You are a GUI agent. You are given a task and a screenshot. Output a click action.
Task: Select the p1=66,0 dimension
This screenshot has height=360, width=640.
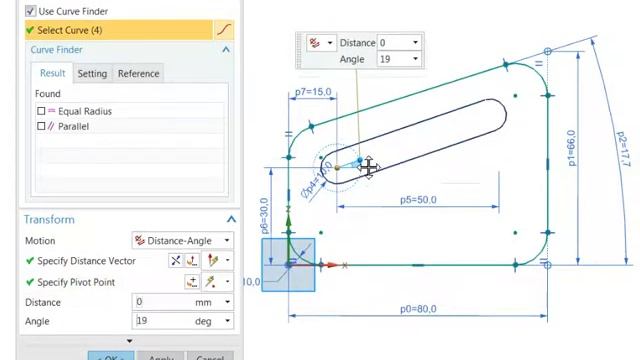[571, 148]
